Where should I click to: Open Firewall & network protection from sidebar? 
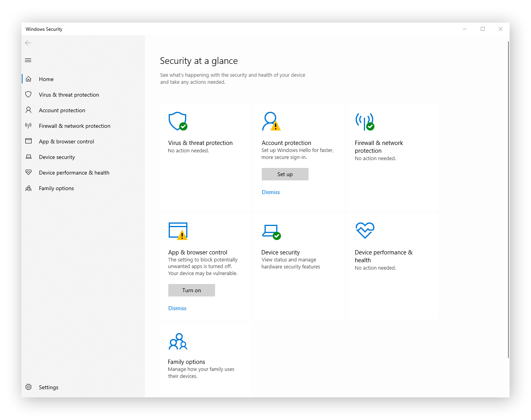(83, 126)
